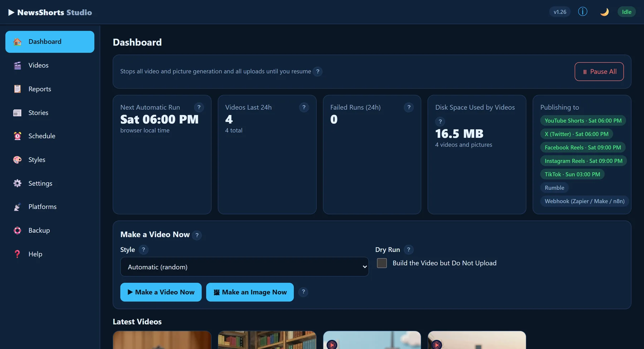Click the info circle icon in header
This screenshot has height=349, width=644.
tap(582, 12)
